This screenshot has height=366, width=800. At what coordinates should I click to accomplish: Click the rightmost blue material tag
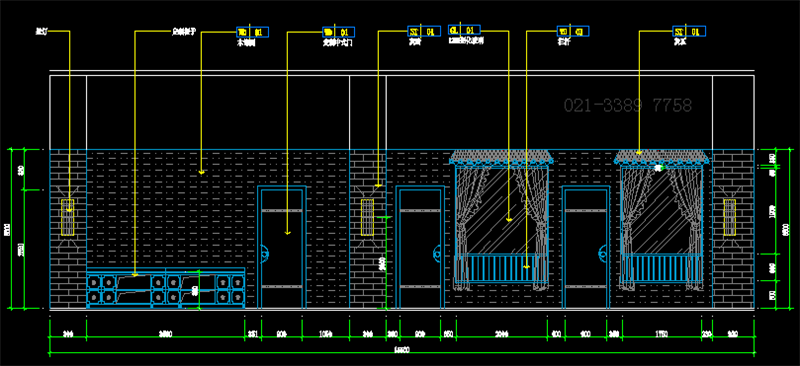[x=689, y=32]
